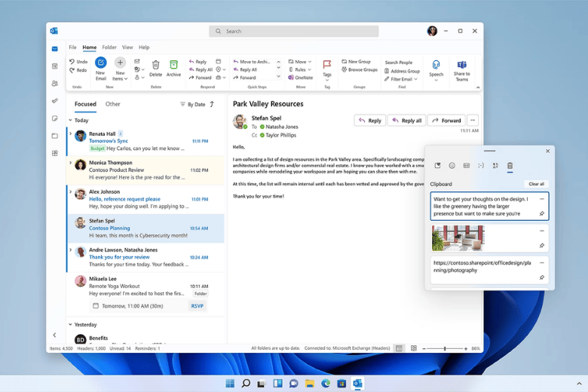
Task: Open the kaomoji tab in clipboard panel
Action: (481, 165)
